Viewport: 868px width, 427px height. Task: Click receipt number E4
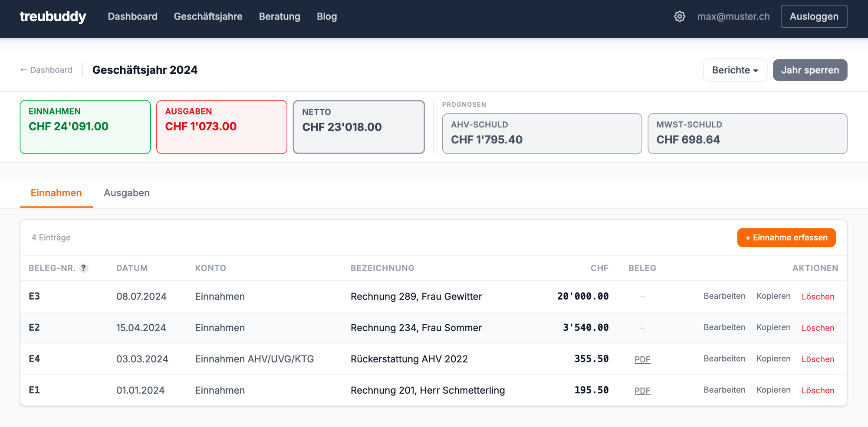click(34, 359)
